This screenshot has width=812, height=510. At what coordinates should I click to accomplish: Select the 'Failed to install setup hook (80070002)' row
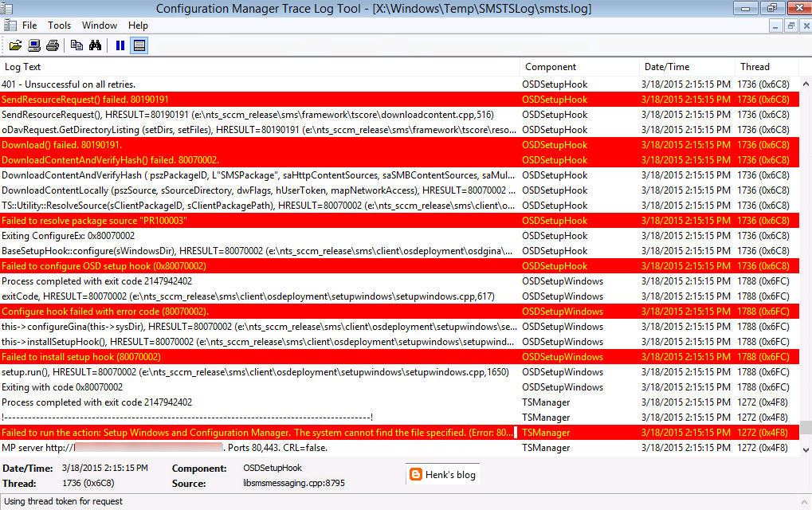coord(399,357)
